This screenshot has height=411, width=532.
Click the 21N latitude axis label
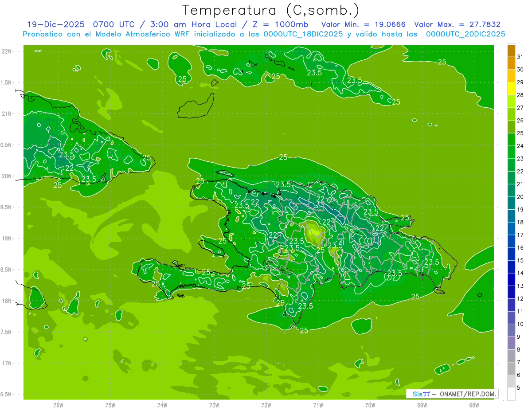7,114
